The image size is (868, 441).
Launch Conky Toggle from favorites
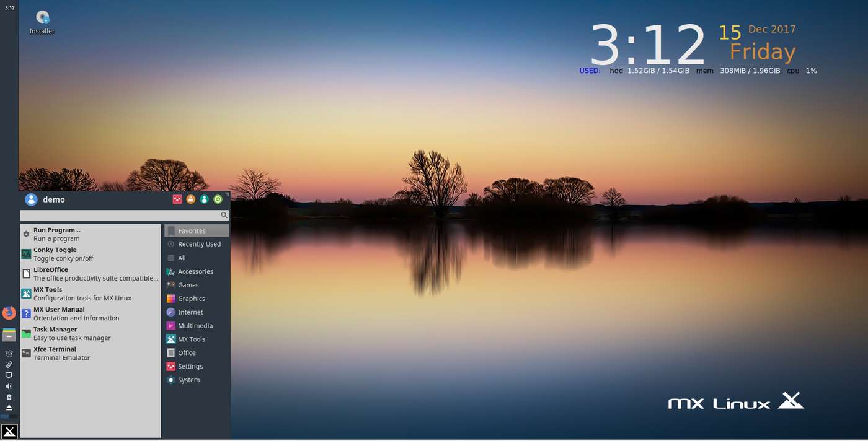(x=91, y=254)
